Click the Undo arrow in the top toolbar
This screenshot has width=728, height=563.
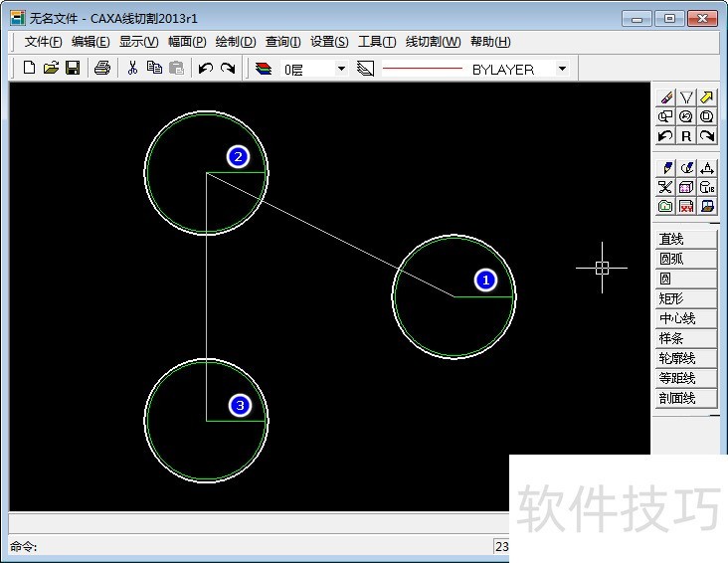point(206,69)
